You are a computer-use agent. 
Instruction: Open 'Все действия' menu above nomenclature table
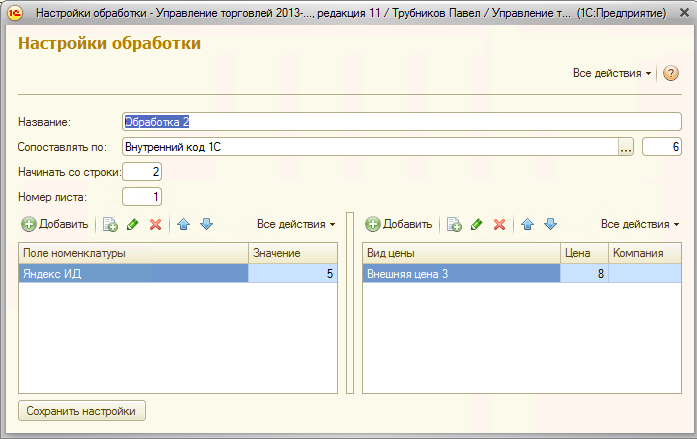(x=296, y=225)
